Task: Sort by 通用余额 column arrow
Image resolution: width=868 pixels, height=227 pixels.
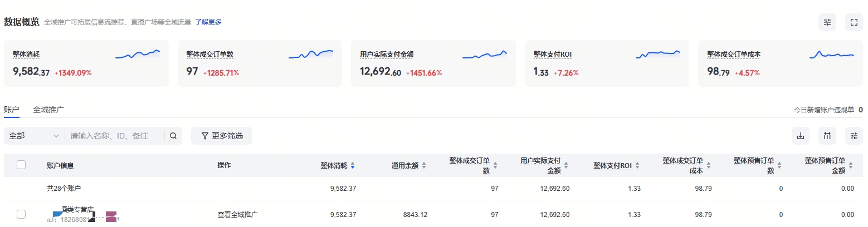Action: (424, 166)
